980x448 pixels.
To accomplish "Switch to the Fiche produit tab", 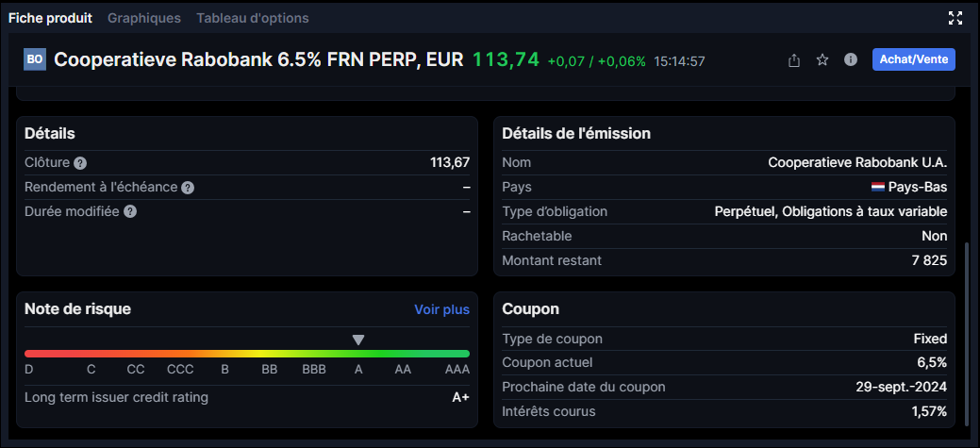I will [x=50, y=18].
